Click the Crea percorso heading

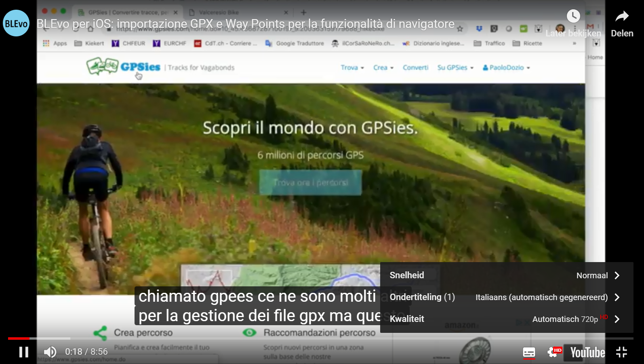pos(143,333)
